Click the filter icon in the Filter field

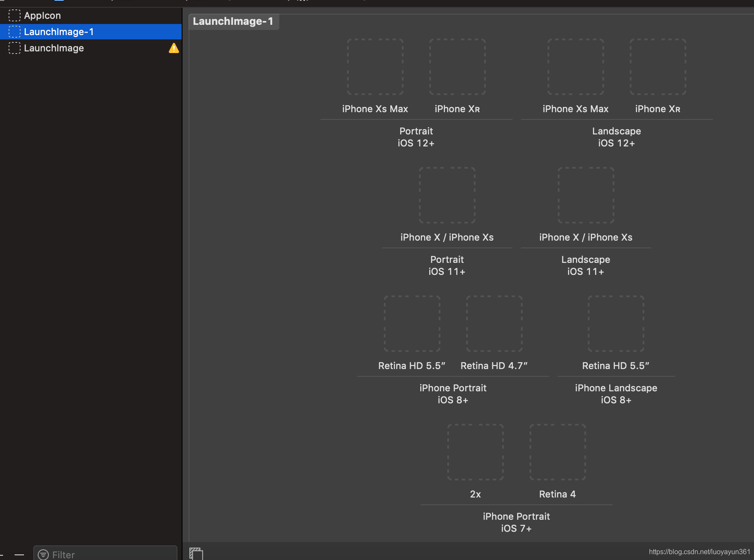tap(43, 554)
